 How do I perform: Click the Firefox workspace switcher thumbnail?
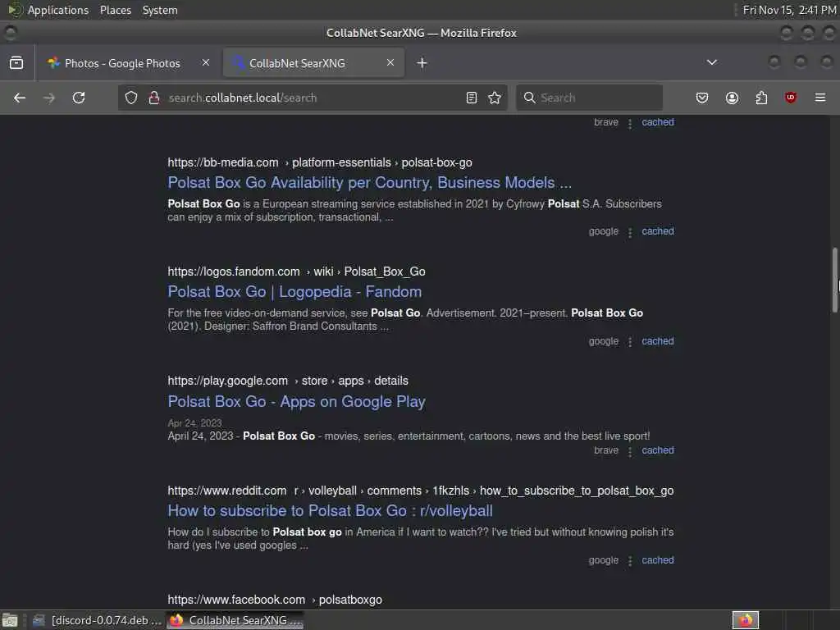746,620
